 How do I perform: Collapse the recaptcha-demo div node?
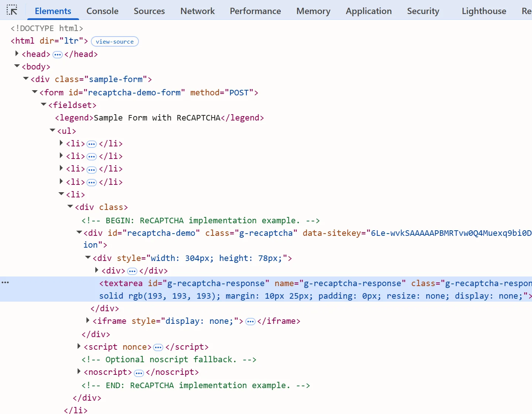(79, 232)
